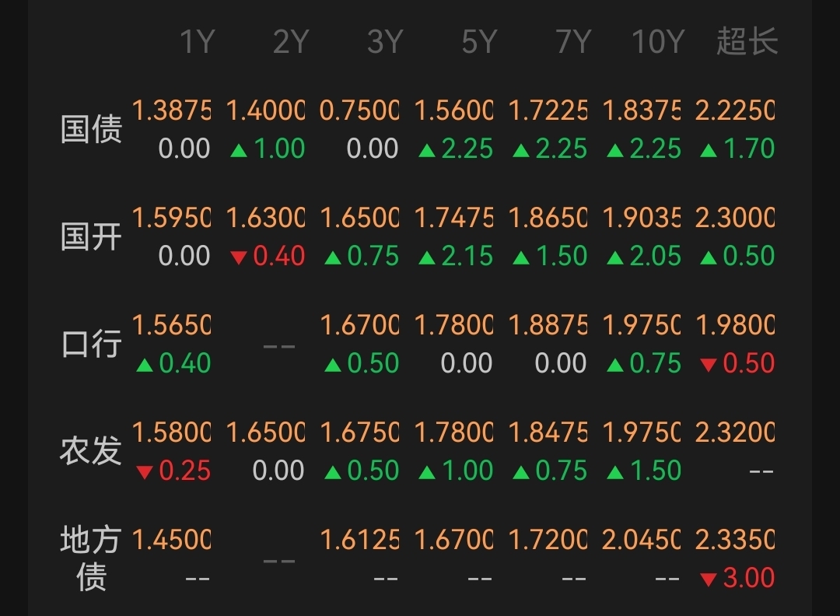This screenshot has width=840, height=616.
Task: Open the 地方债 row label
Action: pyautogui.click(x=92, y=558)
